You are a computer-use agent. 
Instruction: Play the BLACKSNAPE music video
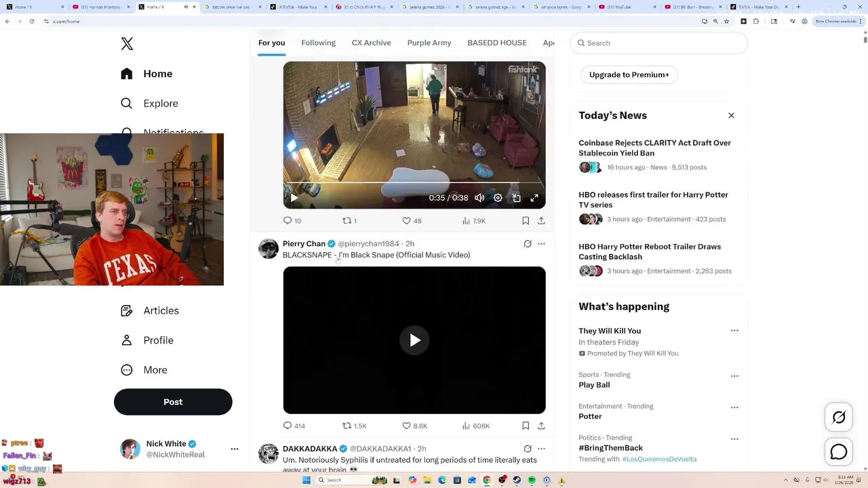(414, 340)
